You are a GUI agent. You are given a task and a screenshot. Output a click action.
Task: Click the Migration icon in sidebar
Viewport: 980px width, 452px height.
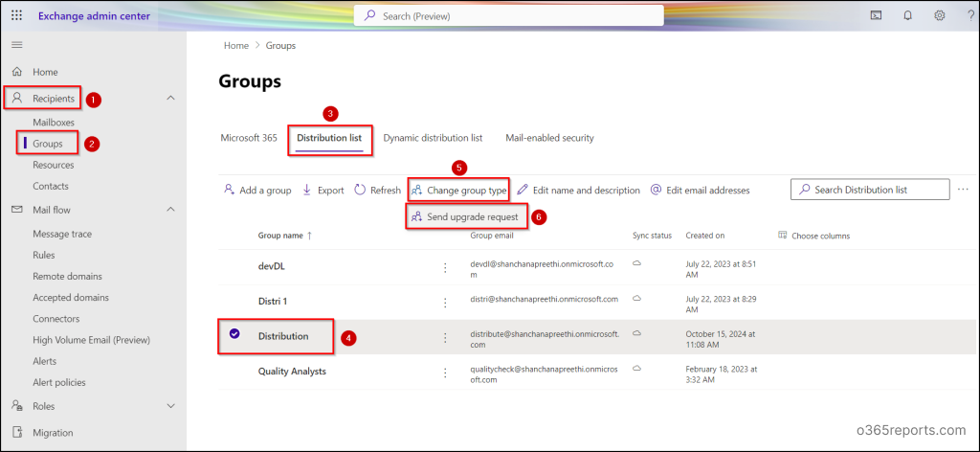(x=17, y=433)
